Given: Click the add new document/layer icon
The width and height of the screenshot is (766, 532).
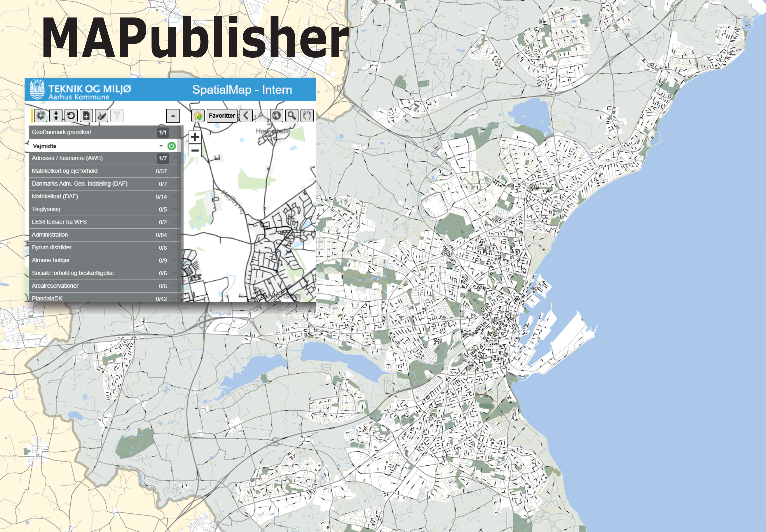Looking at the screenshot, I should (x=86, y=116).
